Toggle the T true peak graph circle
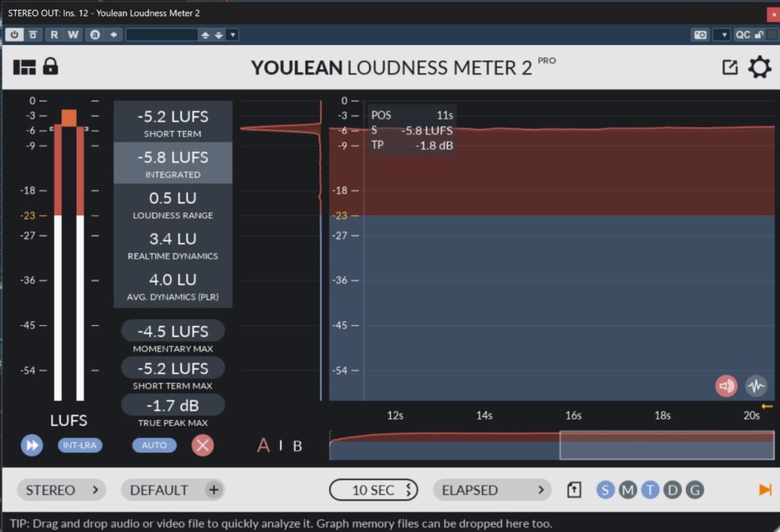 [x=650, y=490]
